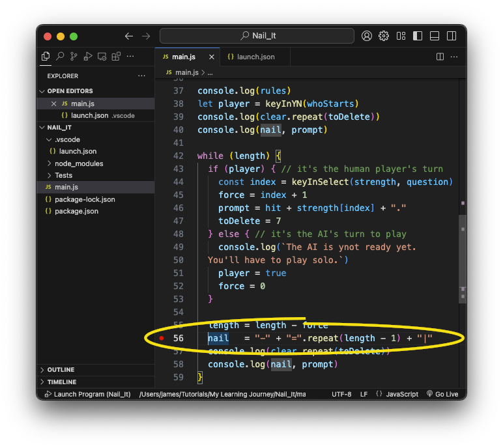Click 'keyInSelect' on line 44
Screen dimensions: 503x448
[x=320, y=182]
